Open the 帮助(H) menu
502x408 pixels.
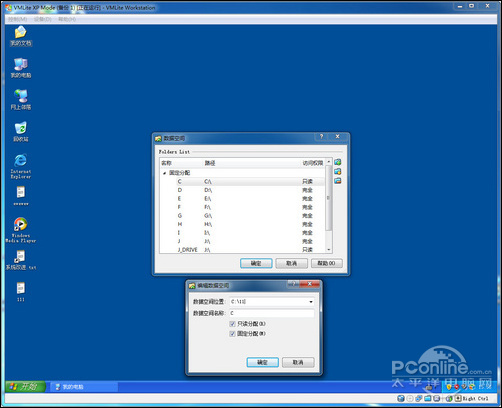click(x=67, y=19)
